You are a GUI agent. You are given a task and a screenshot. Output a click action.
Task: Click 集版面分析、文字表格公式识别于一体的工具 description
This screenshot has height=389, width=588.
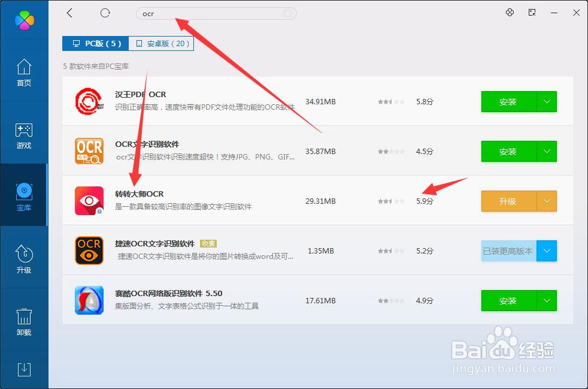187,306
